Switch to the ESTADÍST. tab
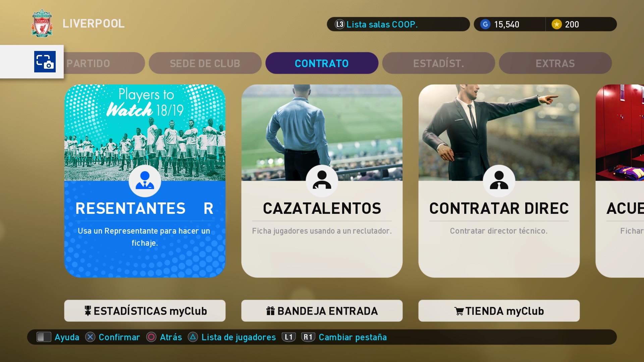This screenshot has height=362, width=644. pos(439,63)
